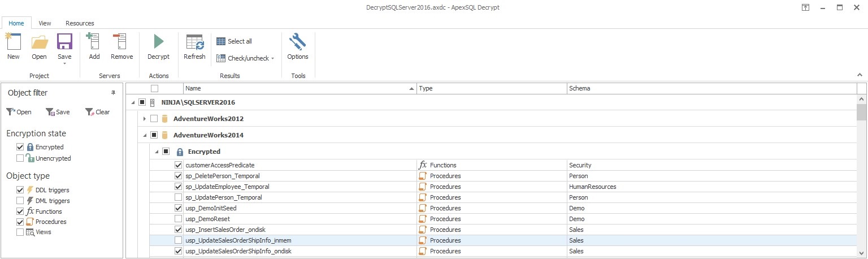This screenshot has width=868, height=259.
Task: Select usp_DemoInitSeed row name
Action: [x=211, y=208]
